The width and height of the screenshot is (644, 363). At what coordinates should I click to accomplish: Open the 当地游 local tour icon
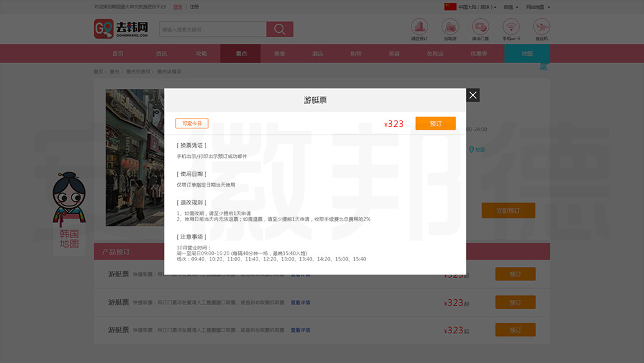[x=450, y=27]
